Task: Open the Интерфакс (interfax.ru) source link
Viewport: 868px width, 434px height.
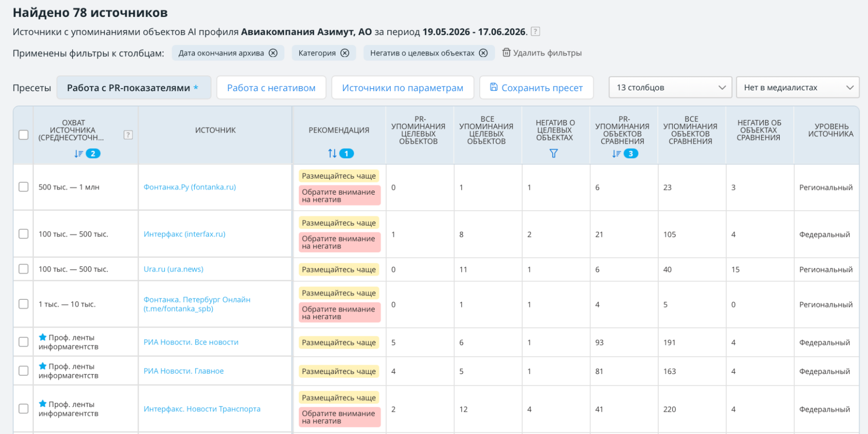Action: pos(185,234)
